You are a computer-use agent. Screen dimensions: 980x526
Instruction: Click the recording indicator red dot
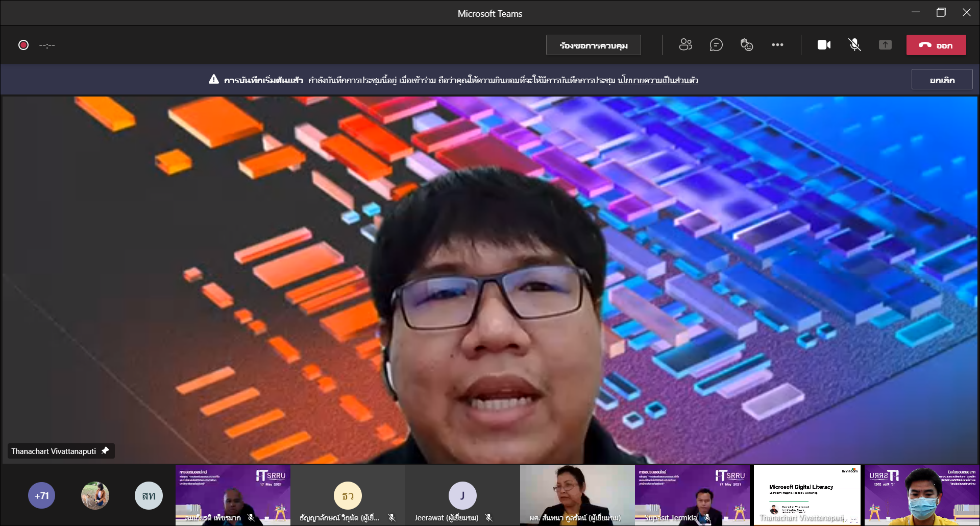(23, 45)
